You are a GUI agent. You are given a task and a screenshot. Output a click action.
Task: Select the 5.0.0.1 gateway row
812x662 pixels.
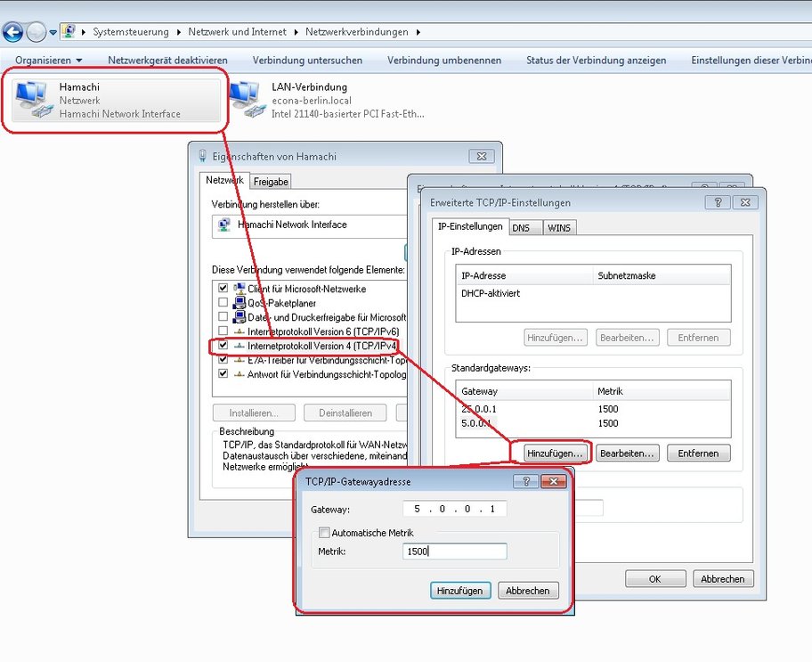point(594,423)
